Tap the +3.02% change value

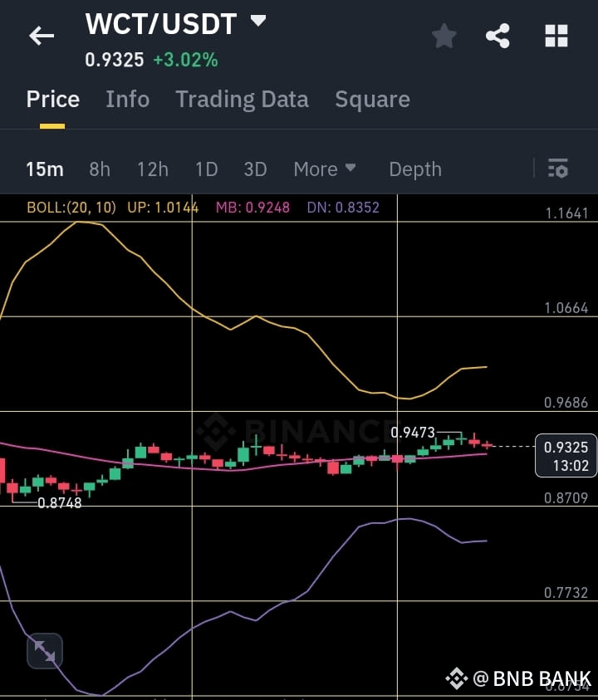pyautogui.click(x=185, y=60)
